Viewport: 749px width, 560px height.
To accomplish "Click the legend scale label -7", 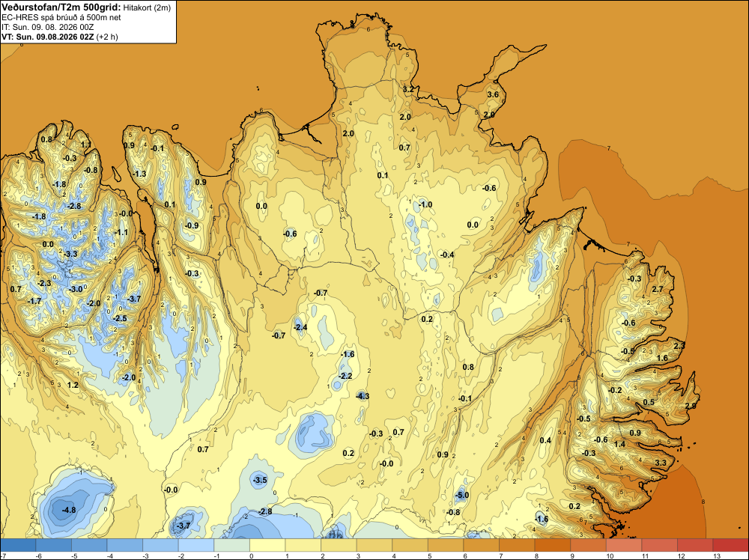I will [3, 556].
